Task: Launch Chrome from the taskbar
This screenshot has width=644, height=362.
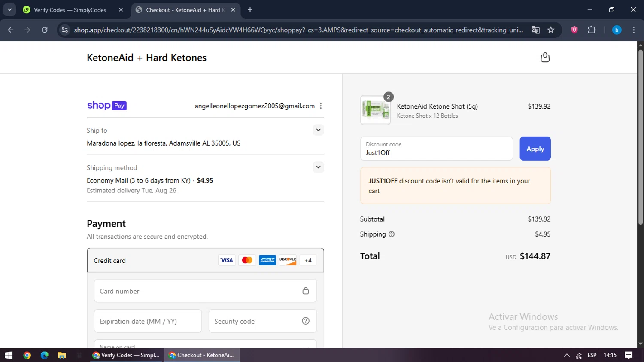Action: pyautogui.click(x=27, y=355)
